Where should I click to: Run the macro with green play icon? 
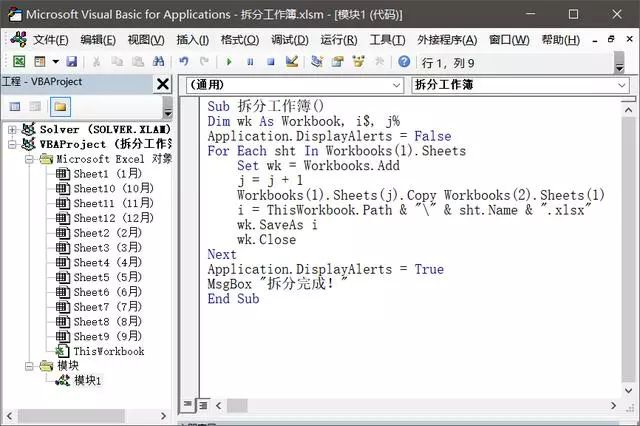pos(229,62)
